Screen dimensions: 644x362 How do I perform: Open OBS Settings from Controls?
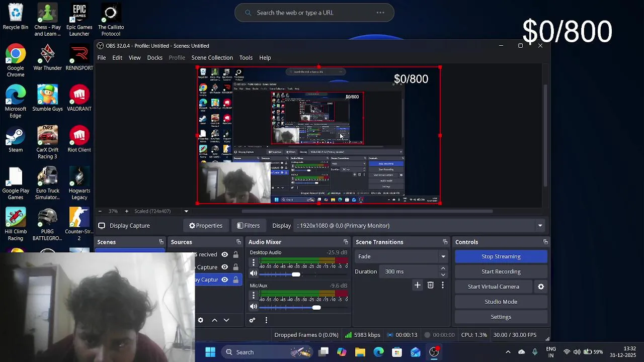(501, 317)
